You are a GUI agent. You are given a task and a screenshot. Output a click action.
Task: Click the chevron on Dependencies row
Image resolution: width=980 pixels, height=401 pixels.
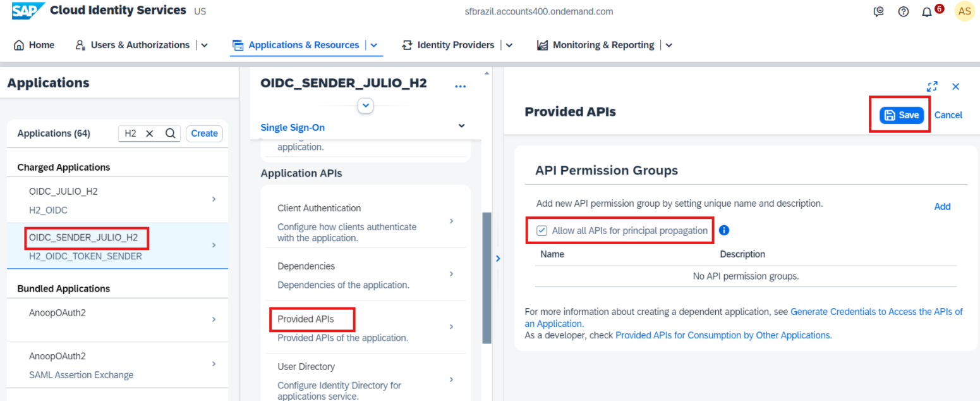tap(451, 274)
